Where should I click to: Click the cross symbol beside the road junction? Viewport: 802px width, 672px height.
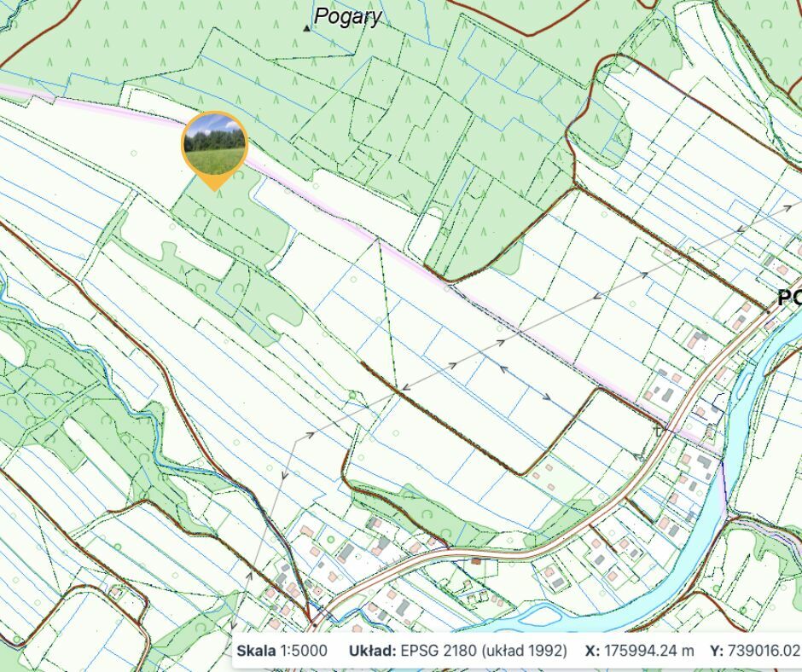[x=659, y=431]
